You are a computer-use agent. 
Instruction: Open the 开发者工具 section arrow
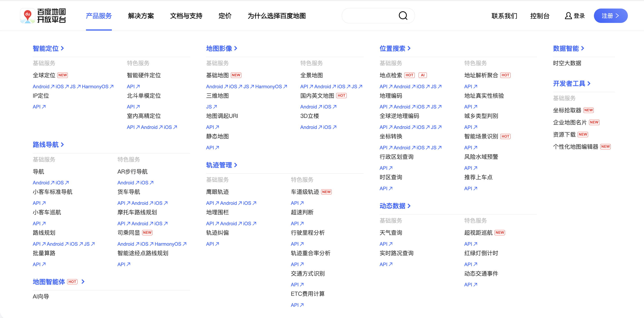coord(589,84)
